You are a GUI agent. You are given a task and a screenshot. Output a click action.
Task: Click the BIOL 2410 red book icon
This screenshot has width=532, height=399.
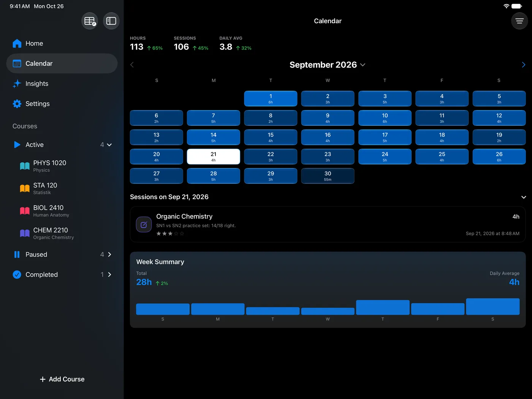point(25,211)
